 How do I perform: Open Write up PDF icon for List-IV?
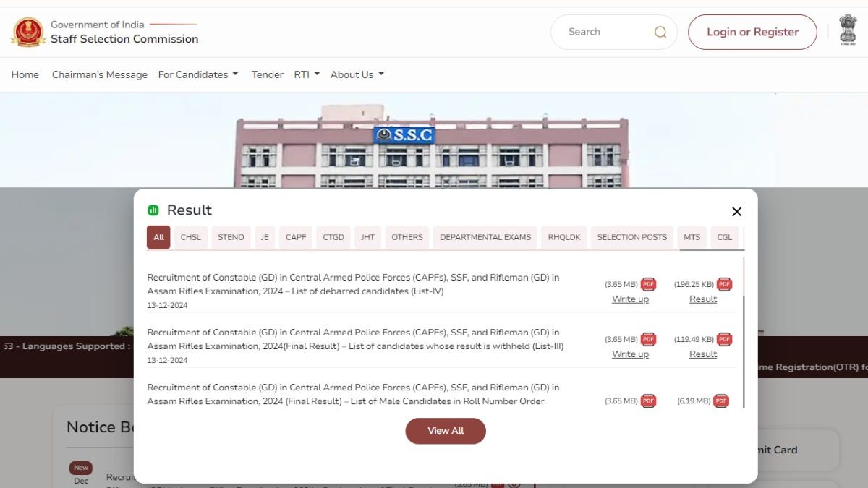[648, 284]
